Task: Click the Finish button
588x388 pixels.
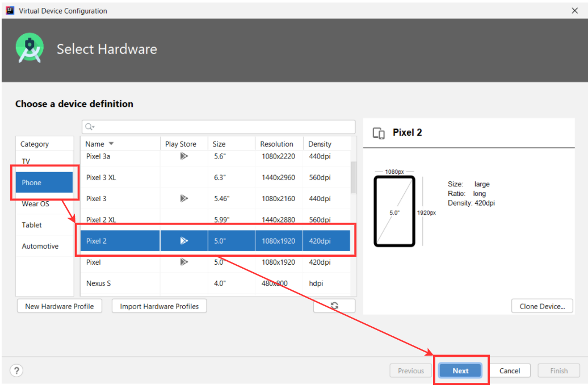Action: click(x=558, y=371)
